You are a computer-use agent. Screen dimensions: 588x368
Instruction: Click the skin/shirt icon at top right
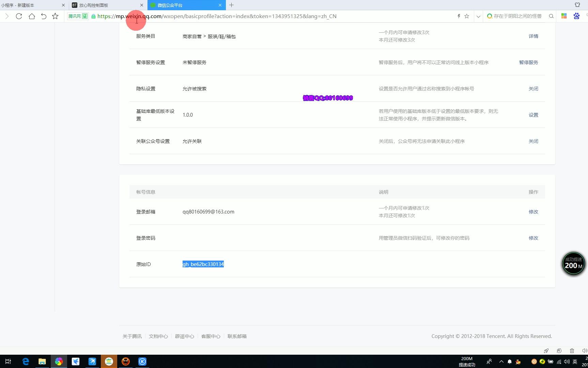click(577, 5)
